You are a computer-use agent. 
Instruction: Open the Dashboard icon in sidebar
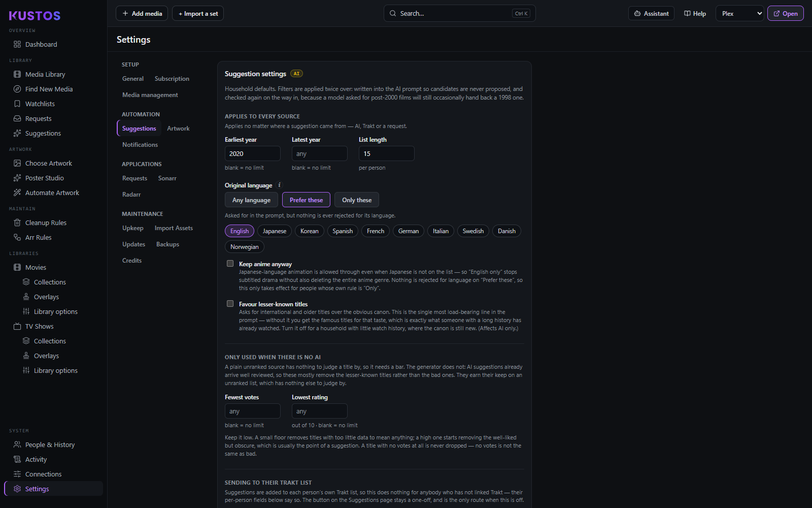tap(17, 44)
